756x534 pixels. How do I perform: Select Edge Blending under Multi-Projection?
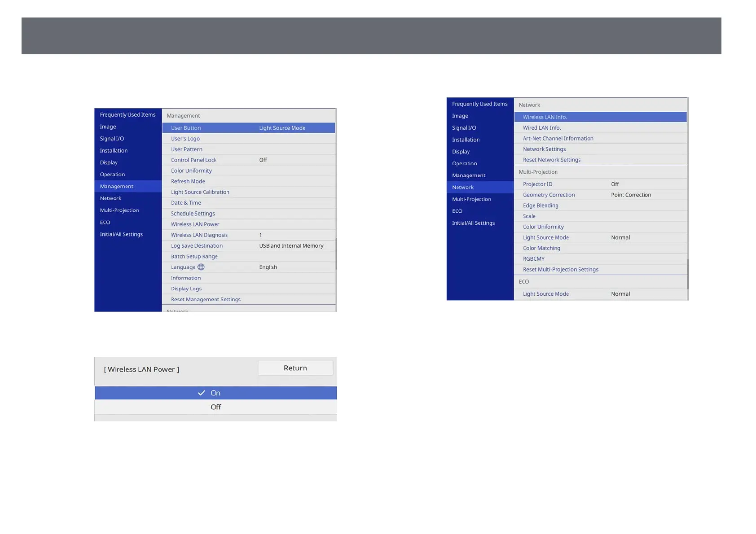coord(600,206)
